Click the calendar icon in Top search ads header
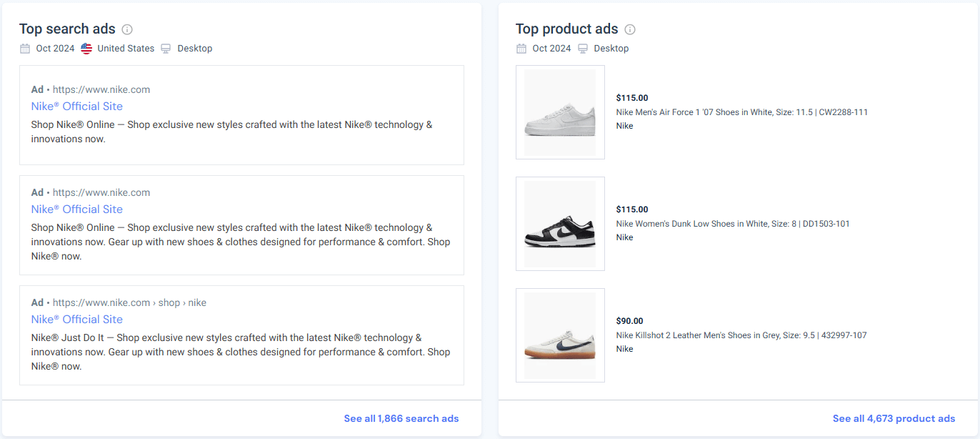 click(24, 48)
